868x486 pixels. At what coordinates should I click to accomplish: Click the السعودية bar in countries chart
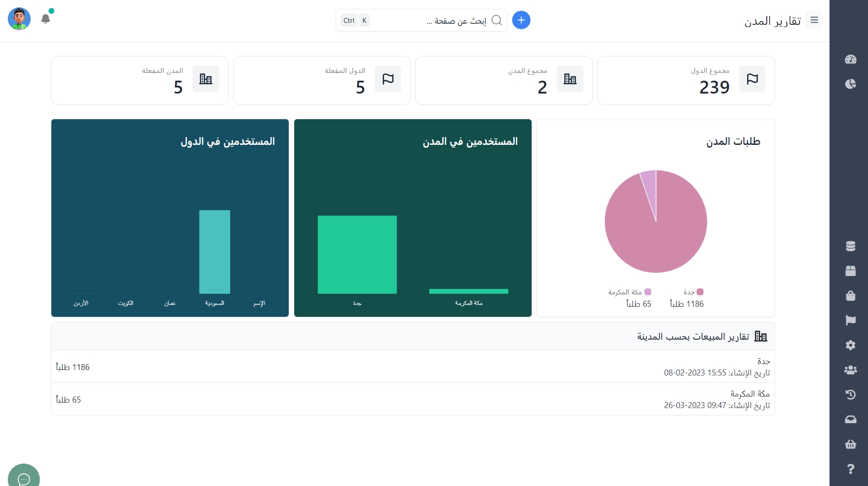(214, 252)
